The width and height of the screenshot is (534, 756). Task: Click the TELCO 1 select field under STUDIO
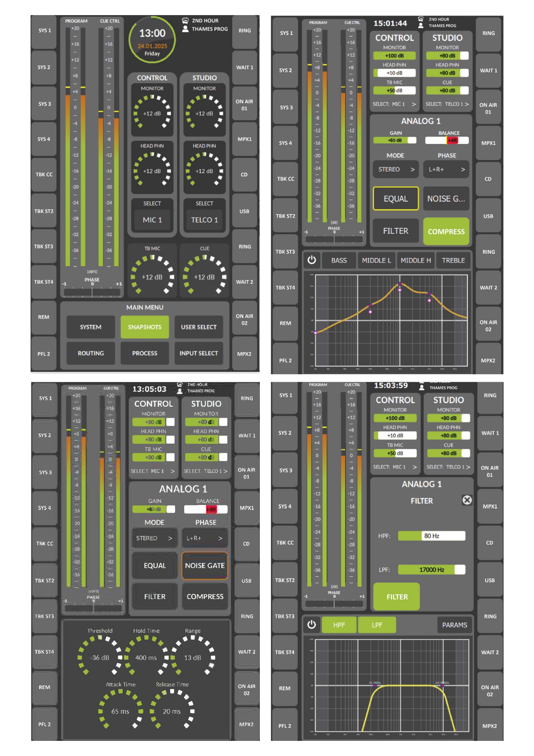pyautogui.click(x=204, y=220)
